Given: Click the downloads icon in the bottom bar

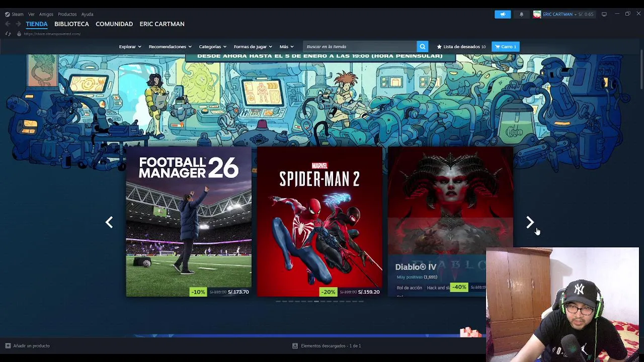Looking at the screenshot, I should point(295,346).
